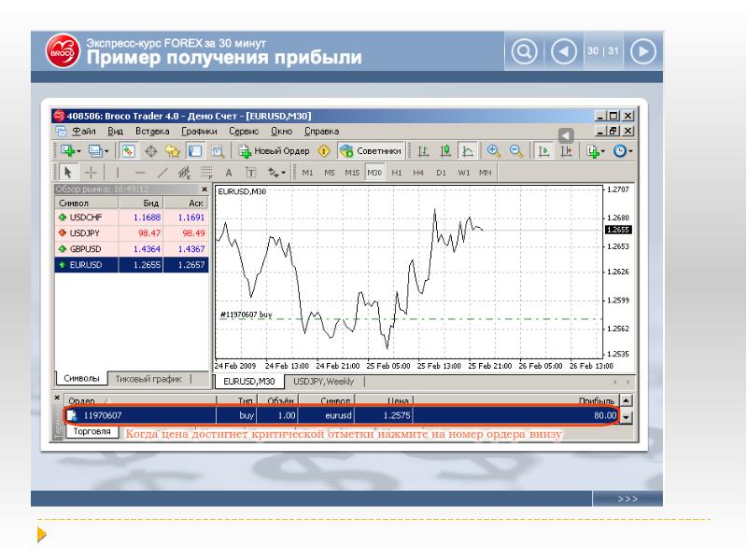Viewport: 747px width, 560px height.
Task: Switch to the EURUSD,M30 chart tab
Action: [x=248, y=381]
